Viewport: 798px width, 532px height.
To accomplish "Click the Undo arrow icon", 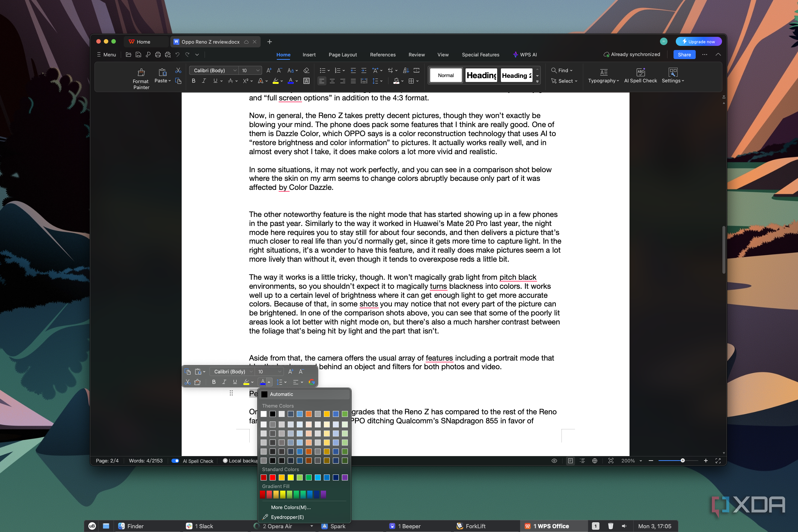I will click(178, 55).
